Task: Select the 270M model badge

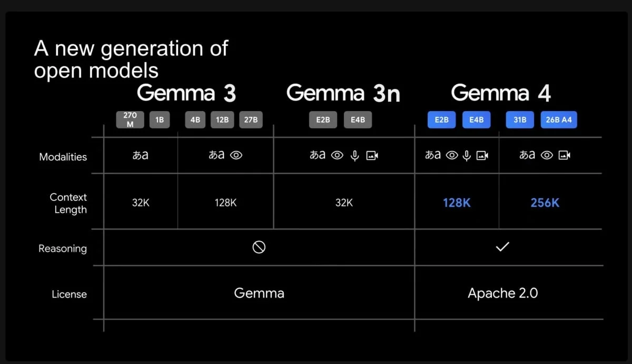Action: click(130, 120)
